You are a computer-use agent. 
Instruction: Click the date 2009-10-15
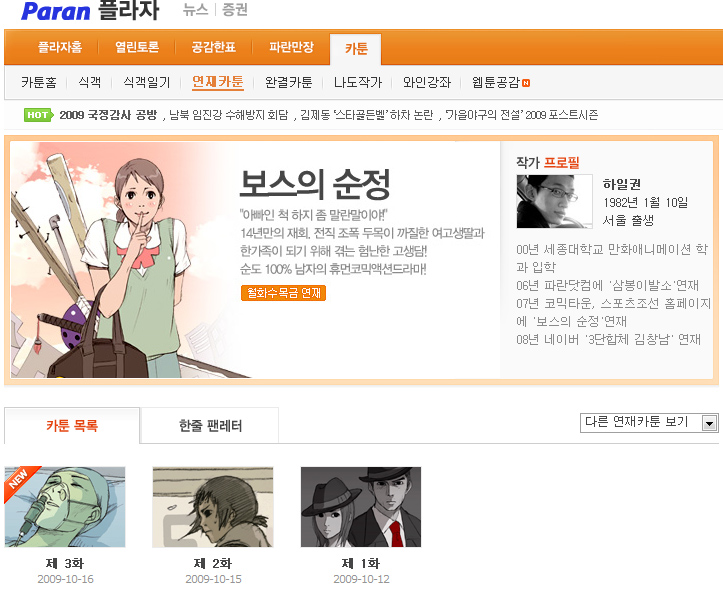[213, 579]
